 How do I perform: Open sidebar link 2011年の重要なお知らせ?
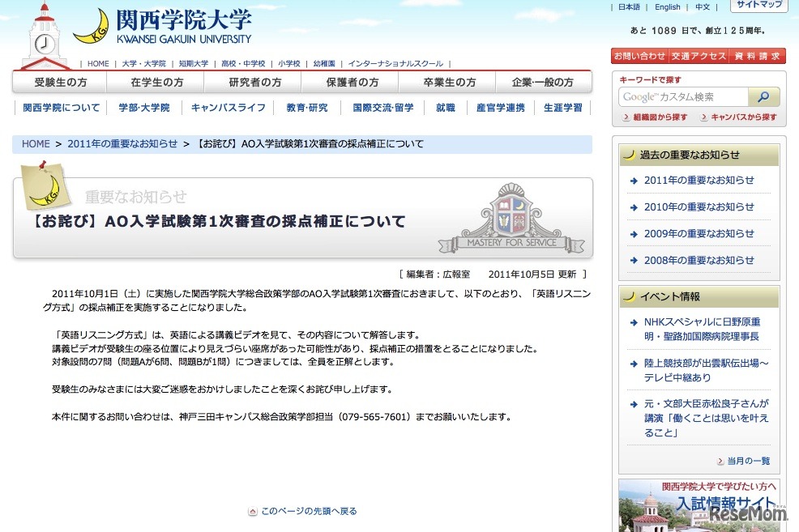[699, 181]
